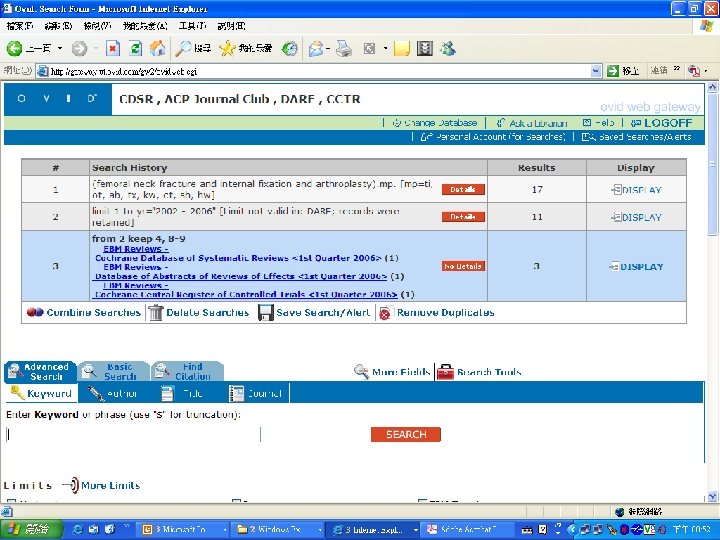Switch to the Find Citation tab

187,371
